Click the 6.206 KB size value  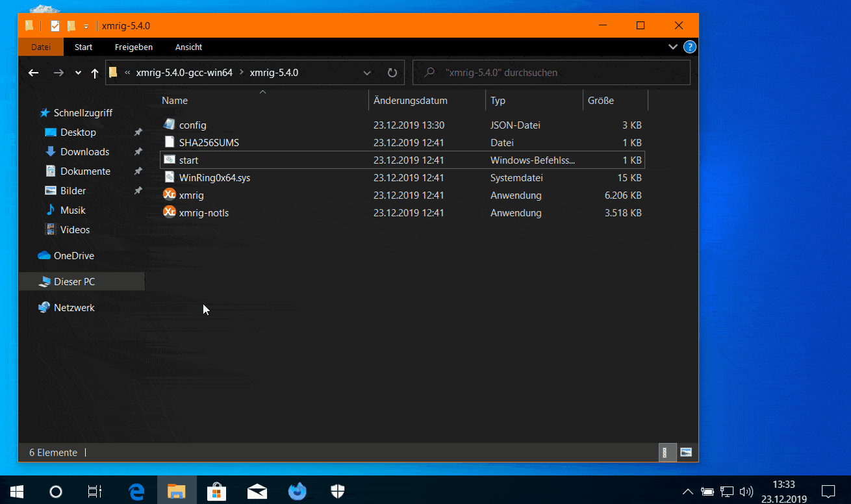click(623, 195)
